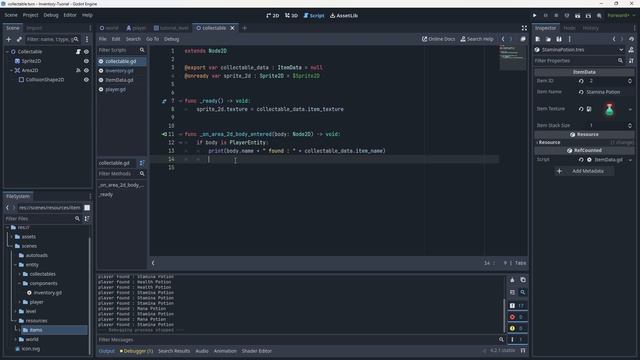Open the StaminaPotion.tres resource dropdown
Screen dimensions: 640x360
pyautogui.click(x=621, y=50)
